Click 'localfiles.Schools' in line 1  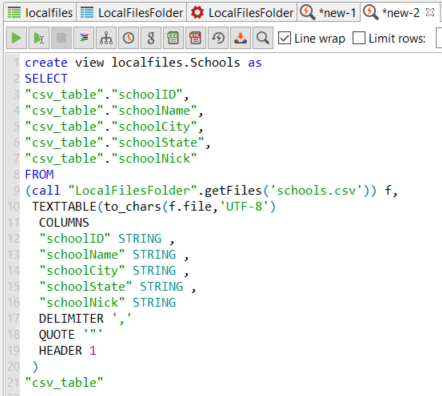(176, 63)
